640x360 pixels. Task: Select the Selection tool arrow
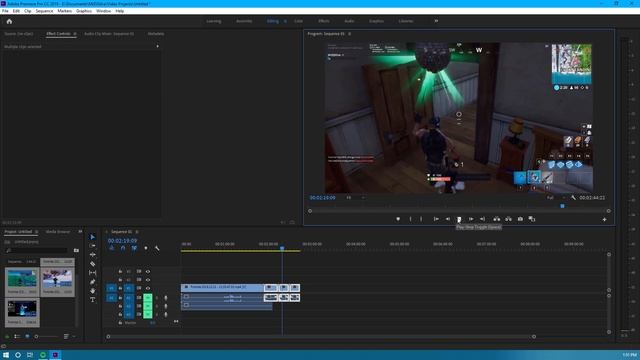[x=92, y=237]
